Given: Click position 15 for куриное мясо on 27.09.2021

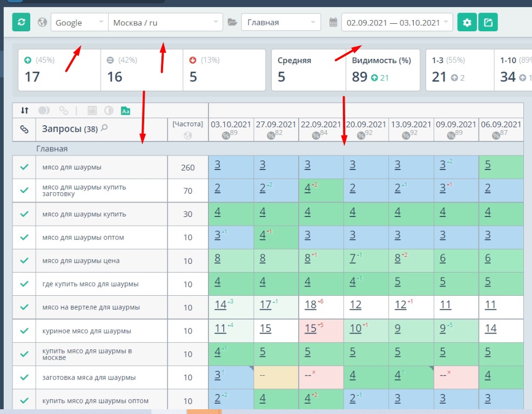Looking at the screenshot, I should point(265,329).
